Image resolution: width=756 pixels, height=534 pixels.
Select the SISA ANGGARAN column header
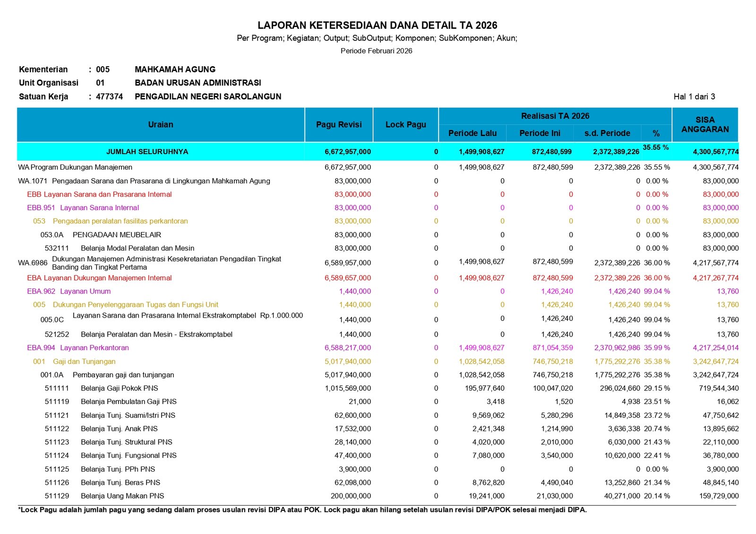tap(705, 125)
